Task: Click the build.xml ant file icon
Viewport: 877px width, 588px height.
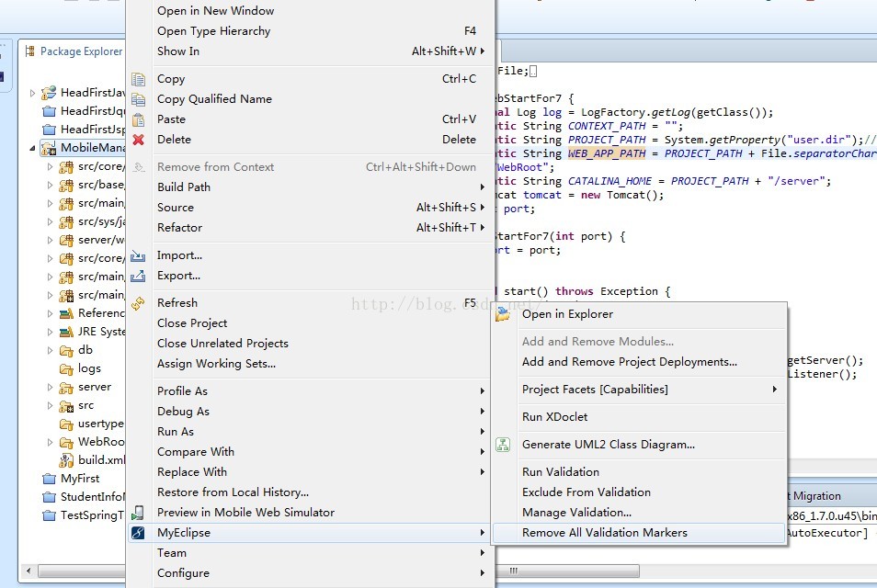Action: click(66, 460)
